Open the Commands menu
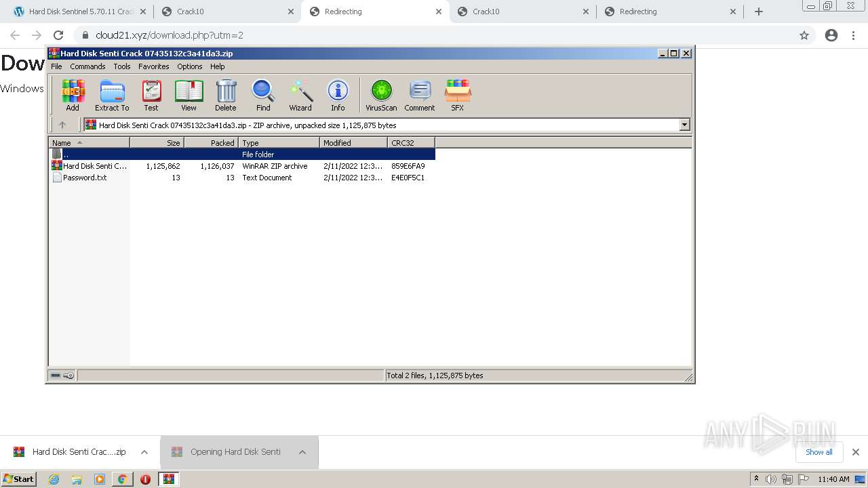 (87, 66)
